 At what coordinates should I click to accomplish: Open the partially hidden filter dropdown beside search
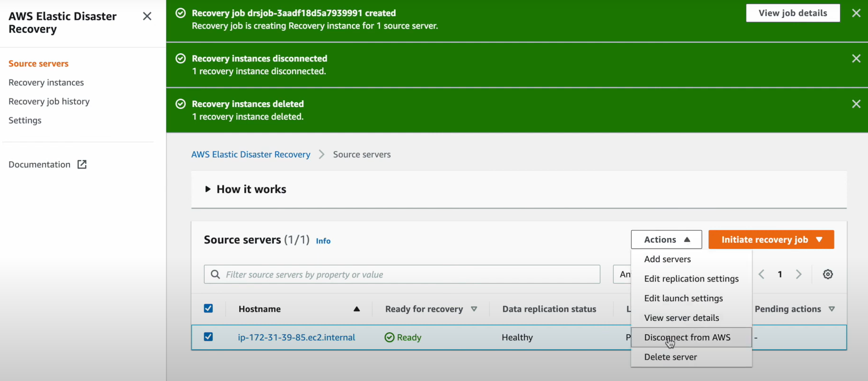pos(622,275)
